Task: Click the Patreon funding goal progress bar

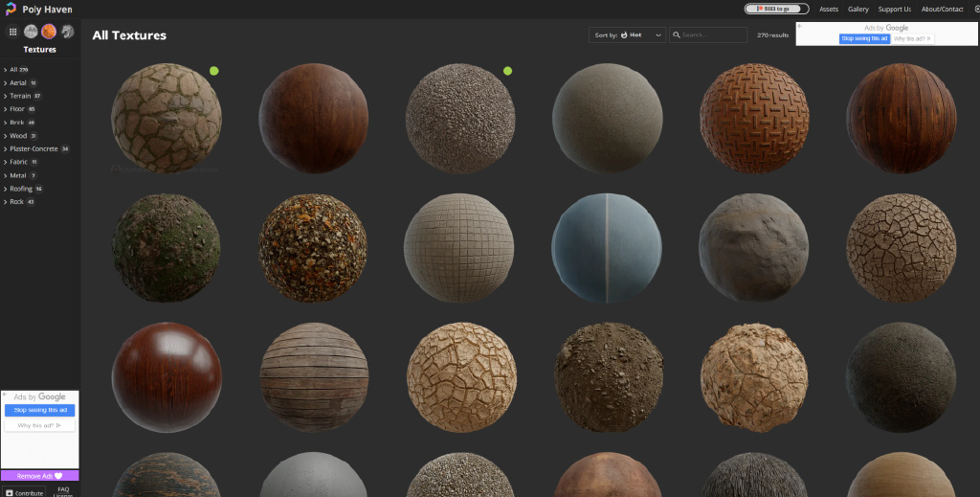Action: (x=776, y=9)
